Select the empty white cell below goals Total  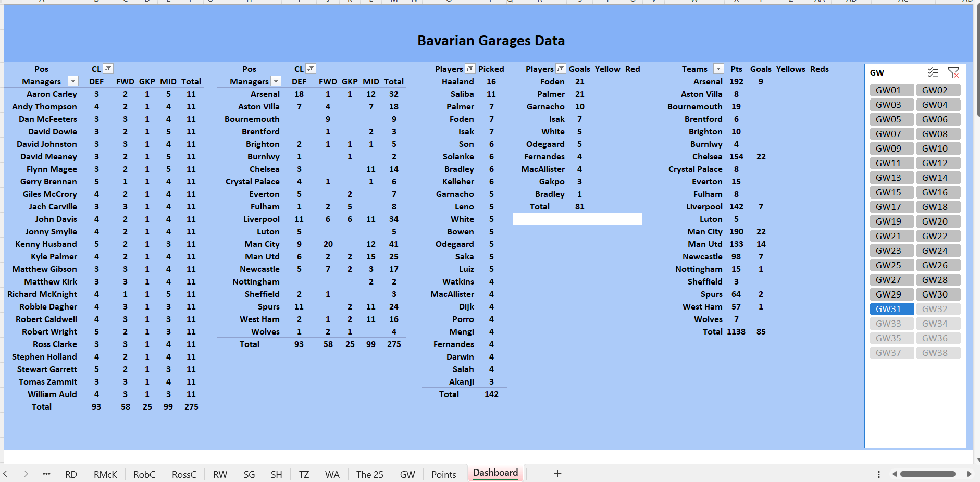pyautogui.click(x=577, y=219)
